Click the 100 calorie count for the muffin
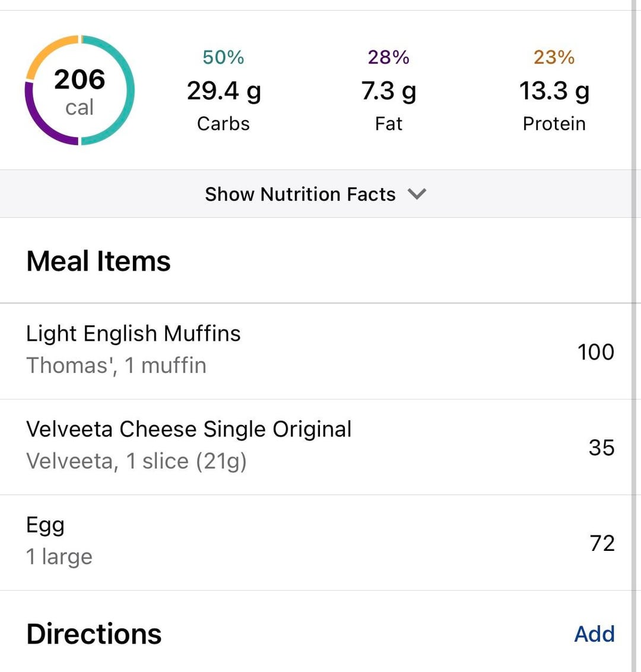This screenshot has width=641, height=672. (x=595, y=351)
